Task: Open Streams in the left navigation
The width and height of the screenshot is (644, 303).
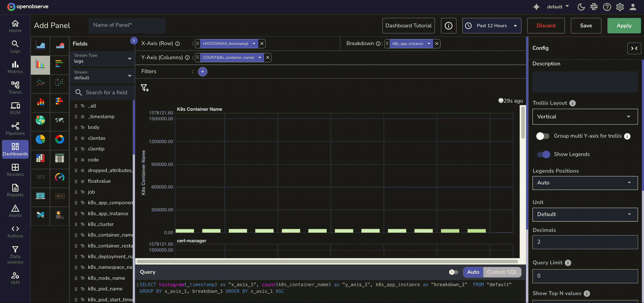Action: 15,170
